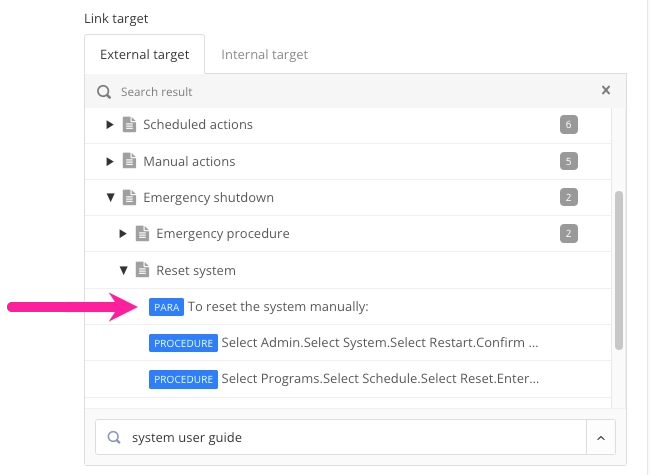The image size is (650, 475).
Task: Click the Manual actions document icon
Action: point(129,161)
